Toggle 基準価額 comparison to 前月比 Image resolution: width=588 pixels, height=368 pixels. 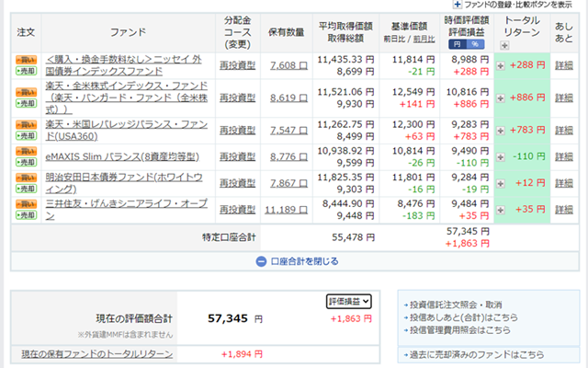point(424,38)
